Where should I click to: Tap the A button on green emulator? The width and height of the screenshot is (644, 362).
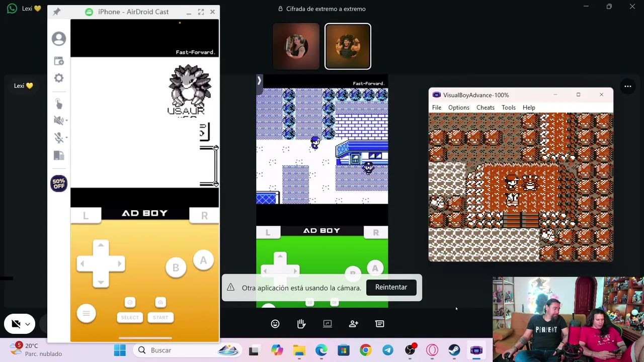pyautogui.click(x=375, y=268)
